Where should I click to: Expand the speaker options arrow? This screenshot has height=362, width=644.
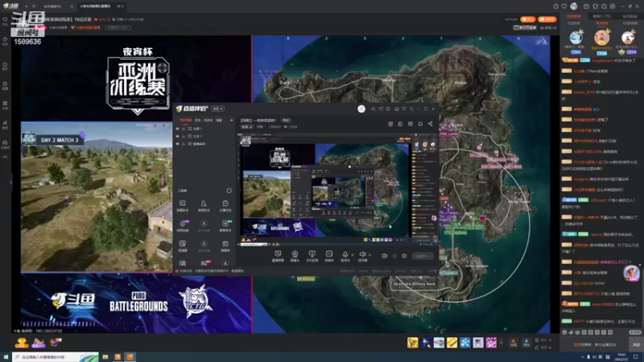click(369, 255)
